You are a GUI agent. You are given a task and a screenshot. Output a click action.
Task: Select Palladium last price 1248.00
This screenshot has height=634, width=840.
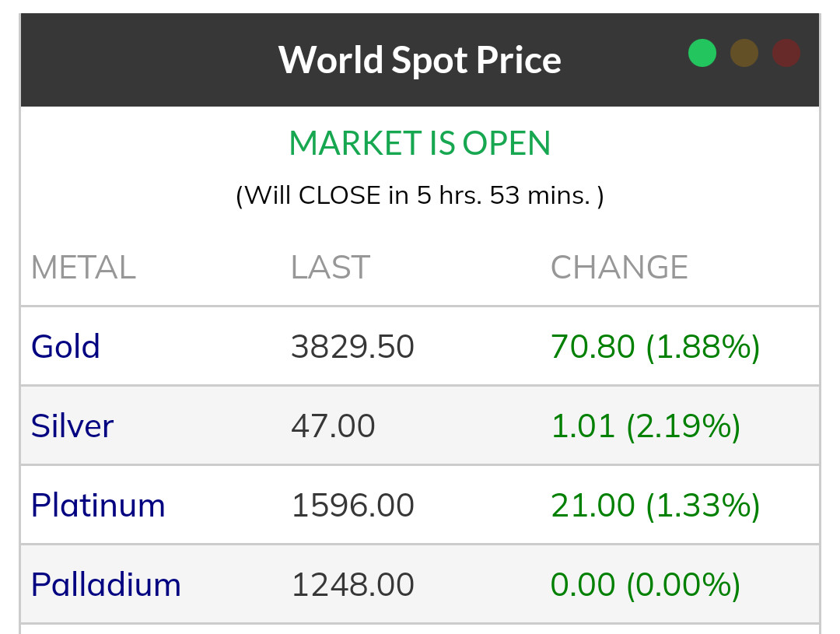pyautogui.click(x=352, y=585)
